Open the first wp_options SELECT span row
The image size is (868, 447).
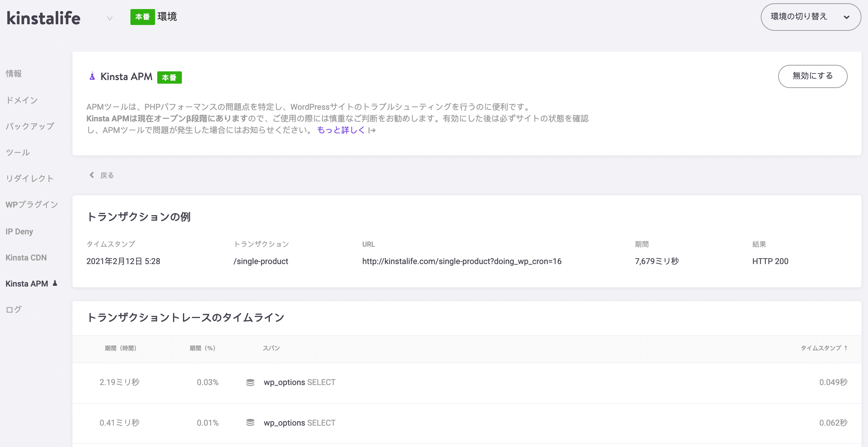click(299, 383)
